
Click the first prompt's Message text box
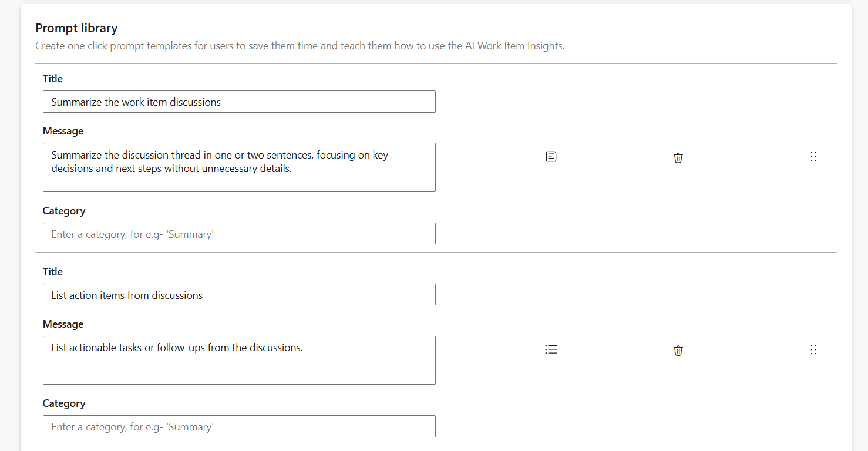pyautogui.click(x=238, y=167)
